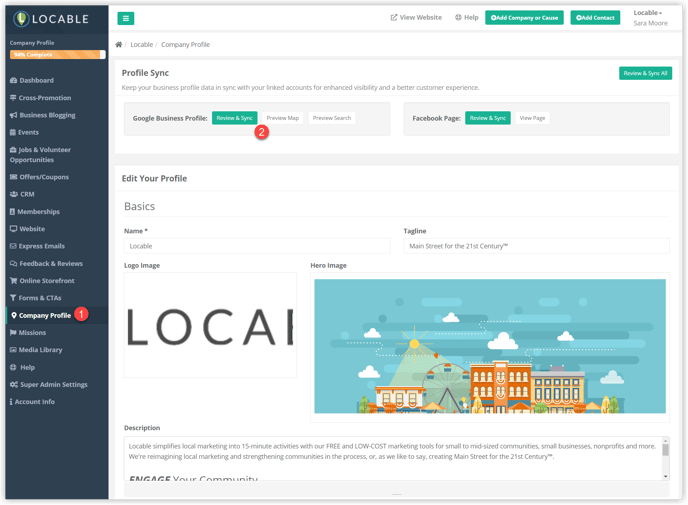Click the Memberships sidebar icon
Viewport: 688px width, 505px height.
(x=12, y=211)
